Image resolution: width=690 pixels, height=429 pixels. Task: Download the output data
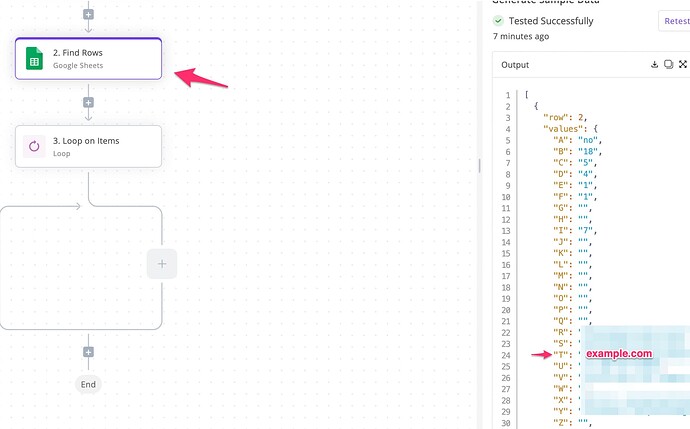coord(654,65)
